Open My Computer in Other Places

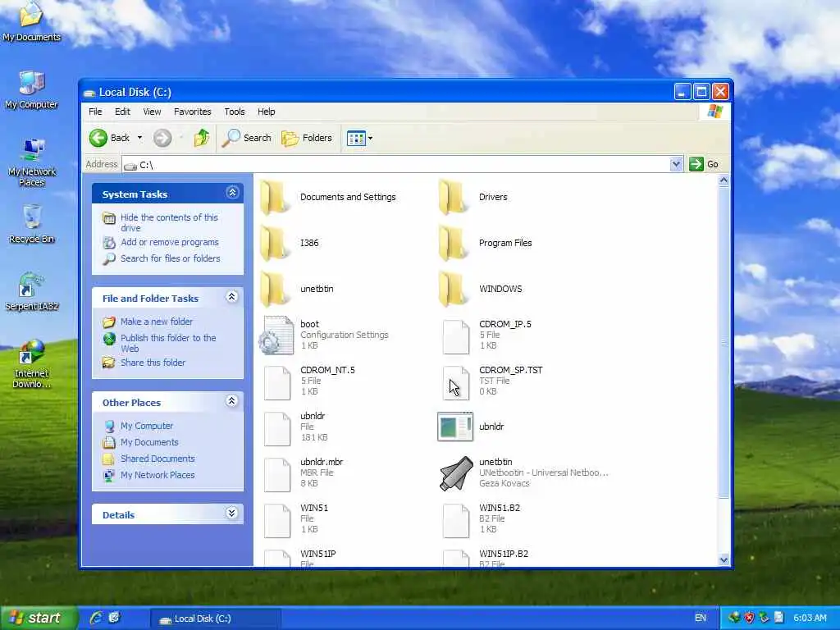pos(147,426)
